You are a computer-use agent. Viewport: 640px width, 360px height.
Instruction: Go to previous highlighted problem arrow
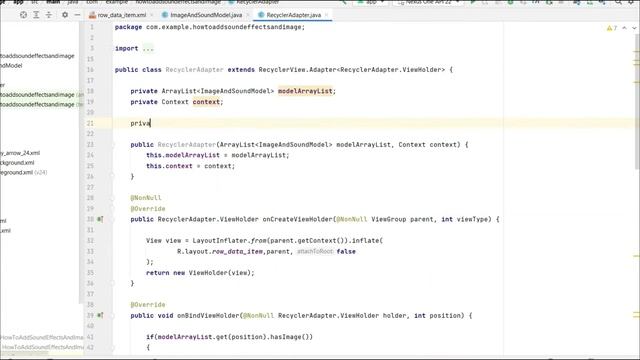[624, 28]
